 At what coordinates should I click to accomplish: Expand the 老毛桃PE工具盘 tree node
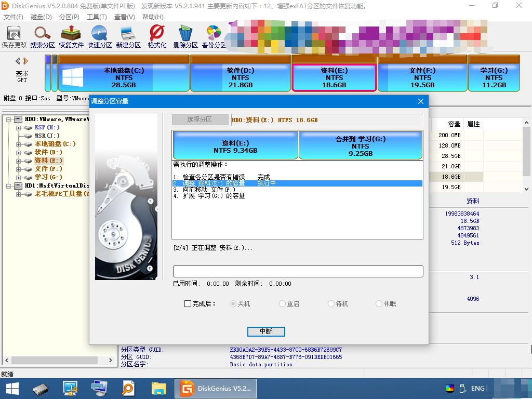(19, 194)
